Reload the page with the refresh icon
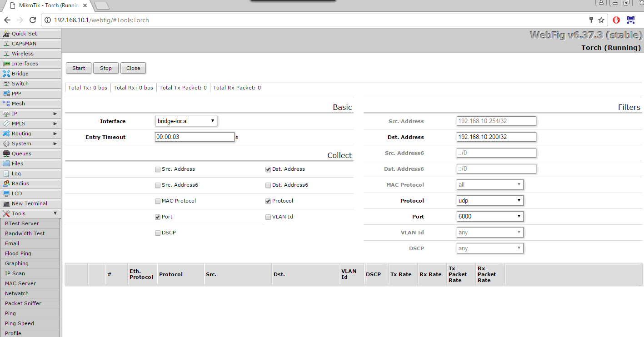The width and height of the screenshot is (644, 337). click(33, 20)
